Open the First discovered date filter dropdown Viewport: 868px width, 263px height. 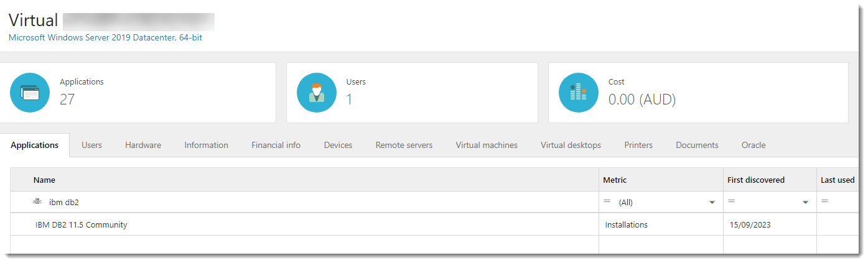click(805, 203)
